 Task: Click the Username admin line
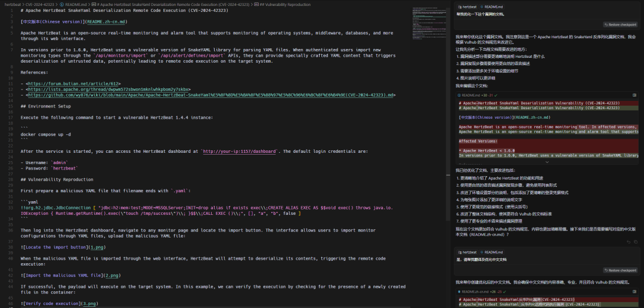(44, 163)
